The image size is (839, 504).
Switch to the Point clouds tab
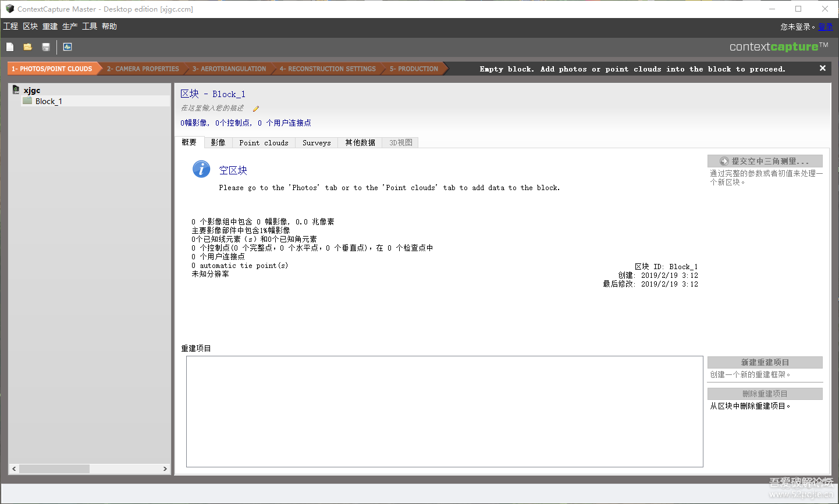(264, 142)
